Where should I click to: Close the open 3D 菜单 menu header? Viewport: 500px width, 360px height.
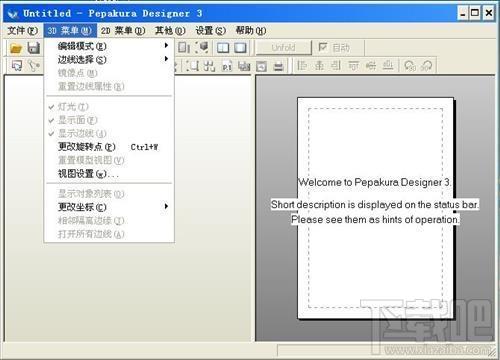click(70, 31)
